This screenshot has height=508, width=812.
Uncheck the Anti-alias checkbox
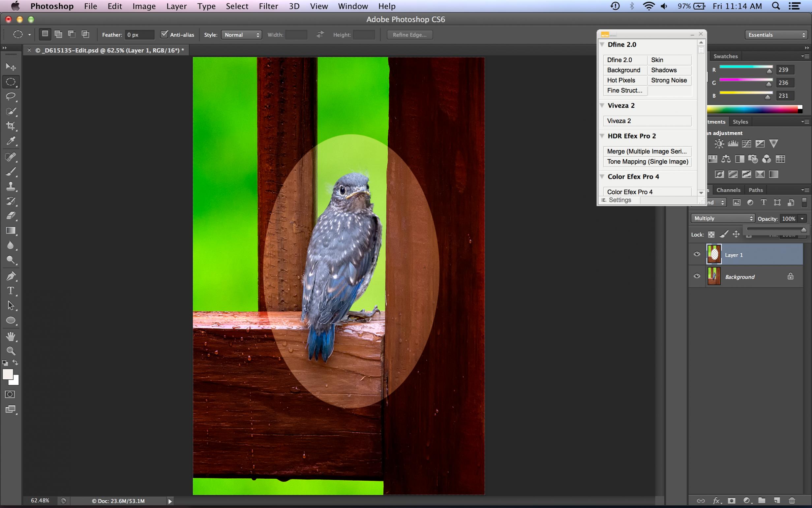pyautogui.click(x=164, y=34)
